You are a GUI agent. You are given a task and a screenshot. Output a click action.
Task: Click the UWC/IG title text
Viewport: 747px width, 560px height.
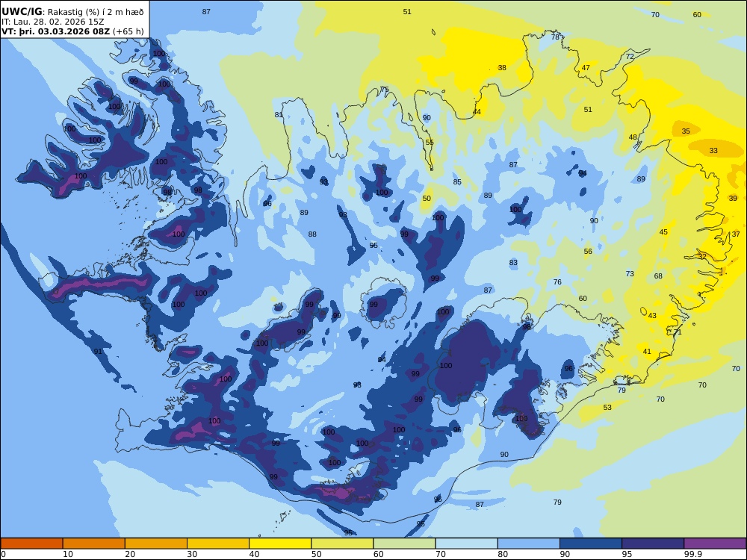click(22, 12)
